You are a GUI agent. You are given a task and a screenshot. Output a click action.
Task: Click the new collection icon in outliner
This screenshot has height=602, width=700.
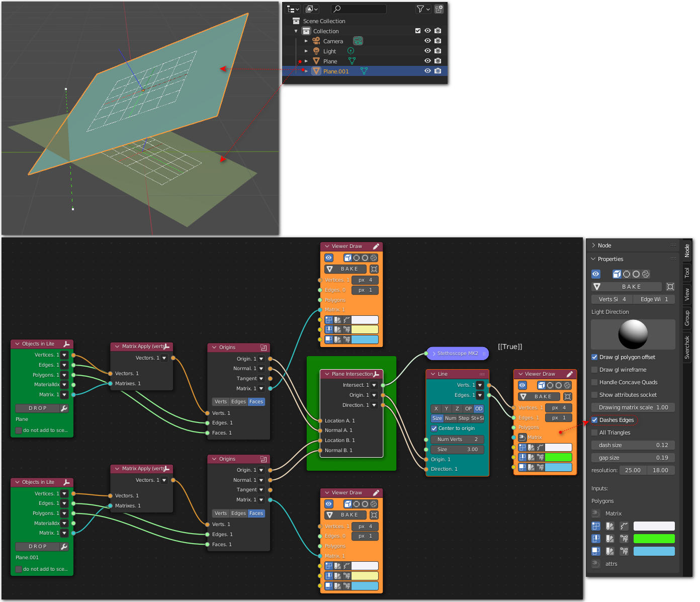pyautogui.click(x=439, y=9)
